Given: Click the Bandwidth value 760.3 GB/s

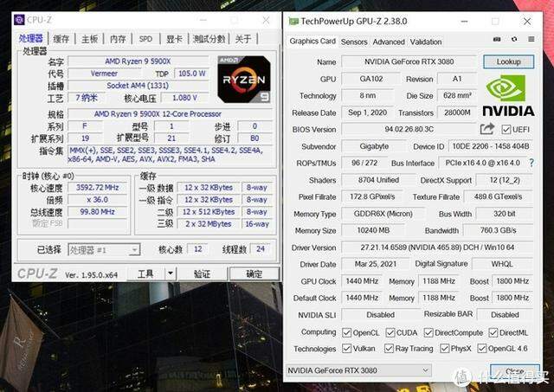Looking at the screenshot, I should point(498,230).
